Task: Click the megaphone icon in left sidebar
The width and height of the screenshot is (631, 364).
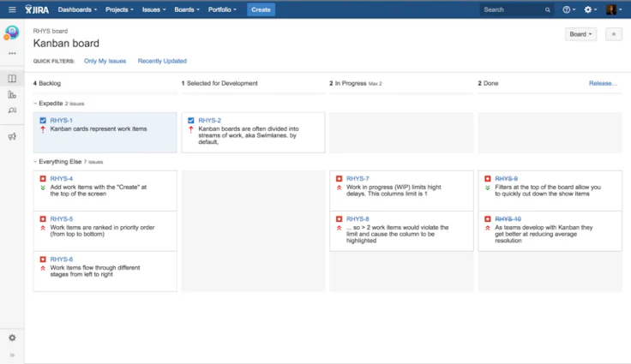Action: coord(12,136)
